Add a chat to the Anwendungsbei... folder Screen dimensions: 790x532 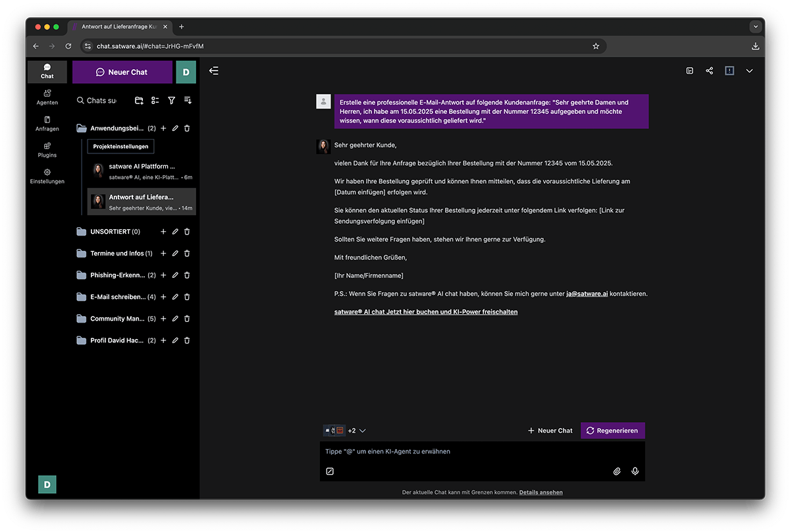pos(164,128)
